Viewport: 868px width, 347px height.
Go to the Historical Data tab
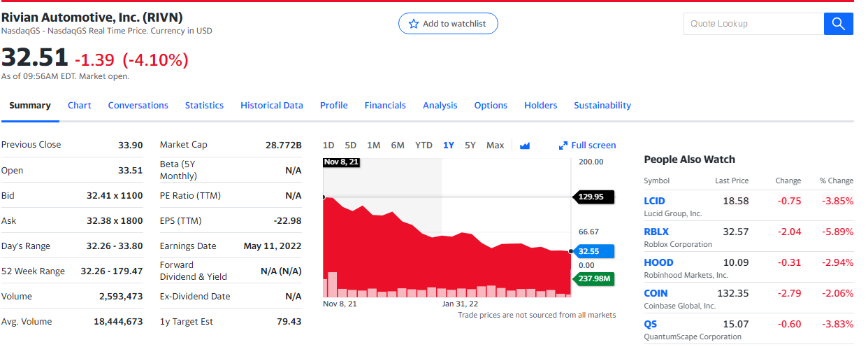(272, 105)
